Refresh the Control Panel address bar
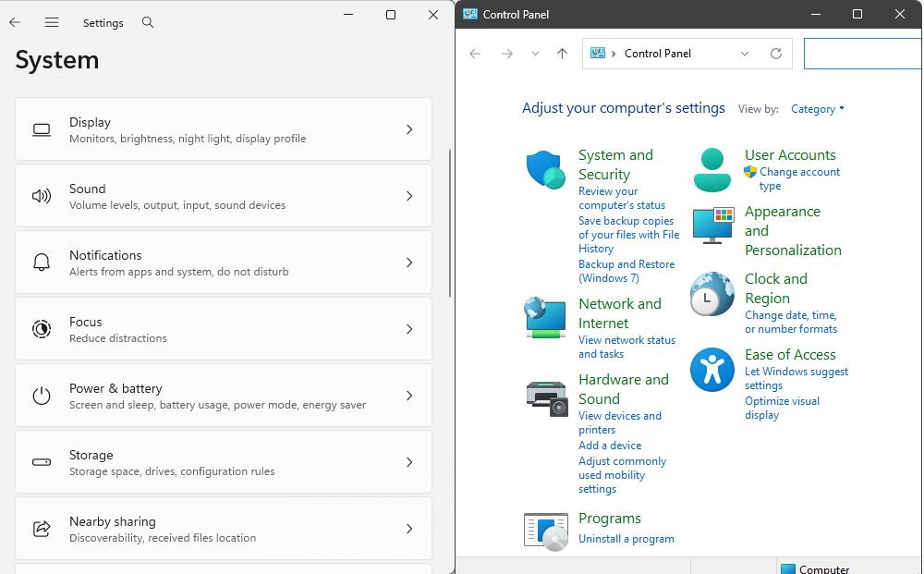 776,54
